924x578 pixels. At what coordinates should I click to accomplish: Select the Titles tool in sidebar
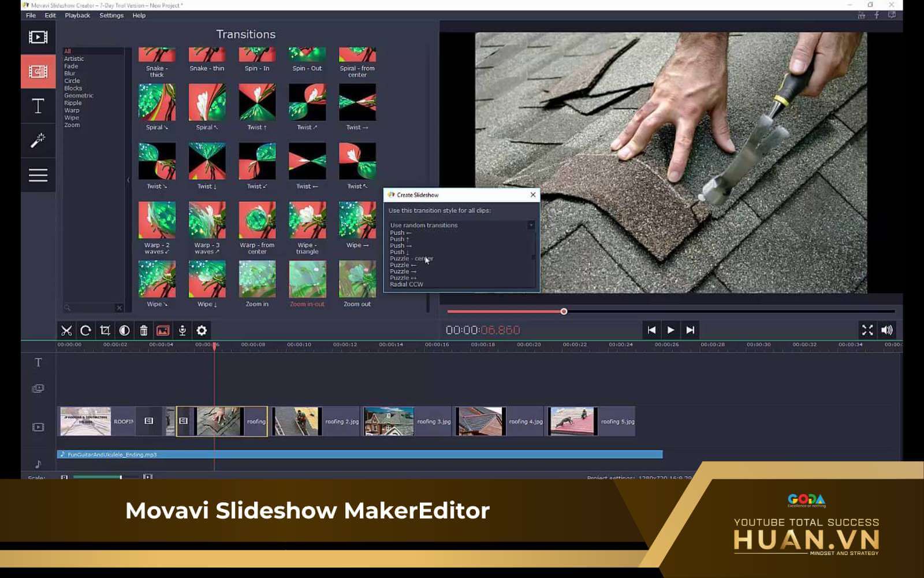[x=38, y=106]
